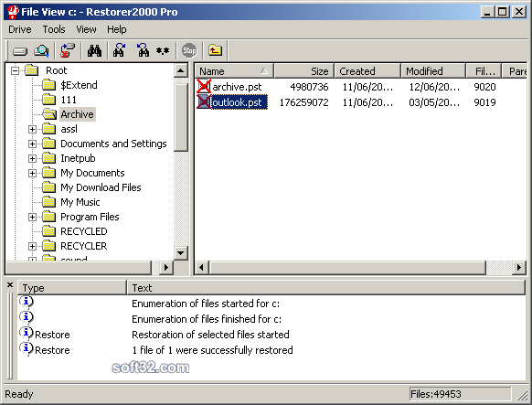
Task: Click the up one folder icon
Action: tap(215, 50)
